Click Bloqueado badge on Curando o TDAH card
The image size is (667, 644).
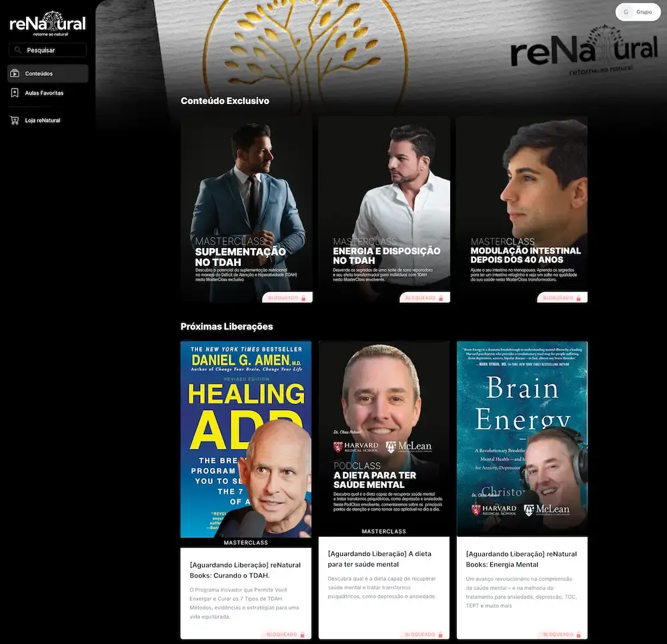(x=286, y=634)
